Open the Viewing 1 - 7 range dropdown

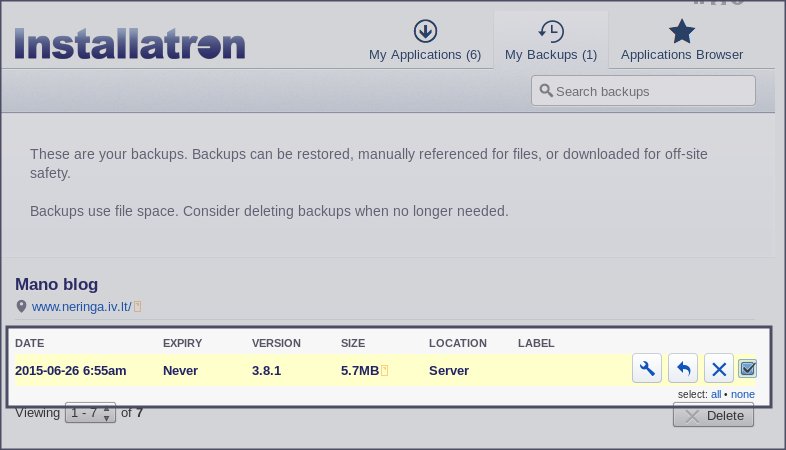pyautogui.click(x=90, y=412)
